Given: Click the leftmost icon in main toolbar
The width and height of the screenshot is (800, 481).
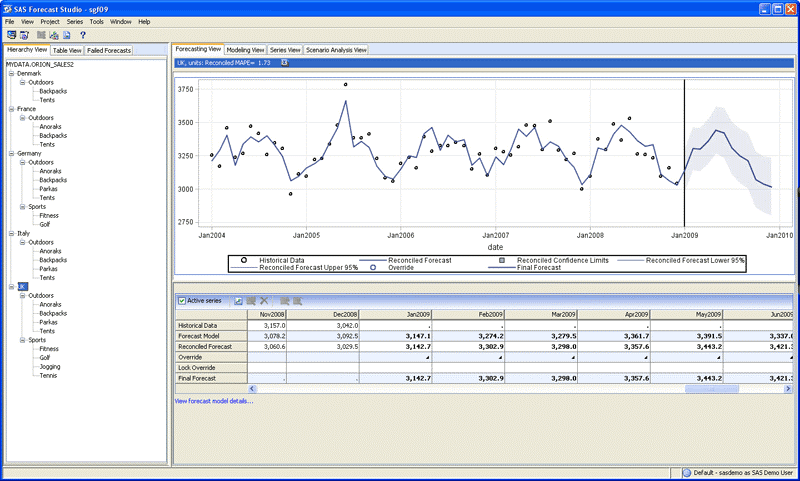Looking at the screenshot, I should [x=11, y=35].
